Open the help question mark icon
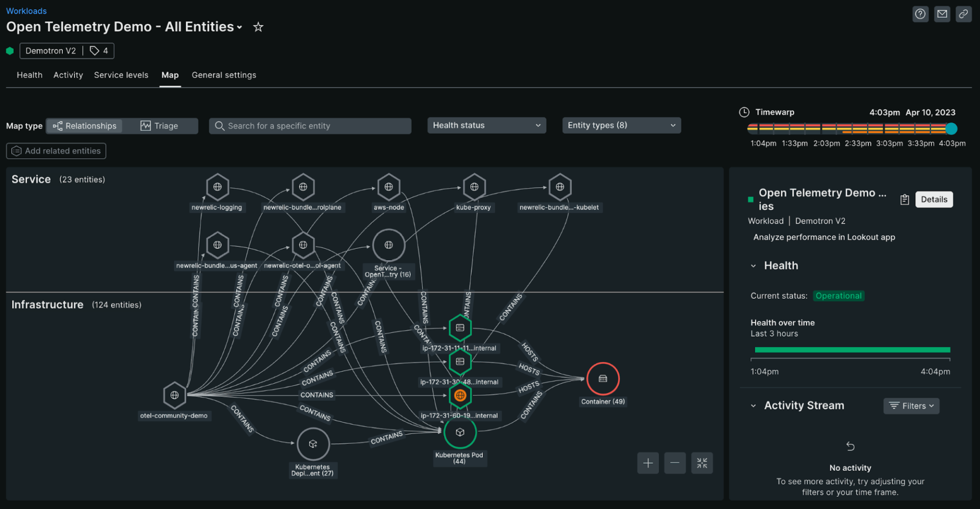This screenshot has height=509, width=980. (x=920, y=14)
